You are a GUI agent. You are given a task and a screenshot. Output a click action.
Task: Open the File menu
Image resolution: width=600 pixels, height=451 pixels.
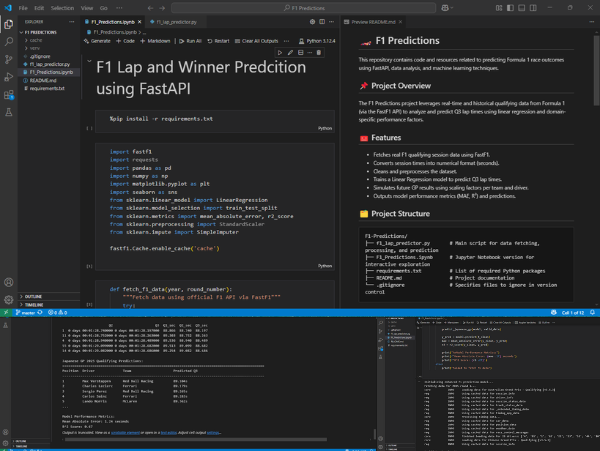(23, 8)
